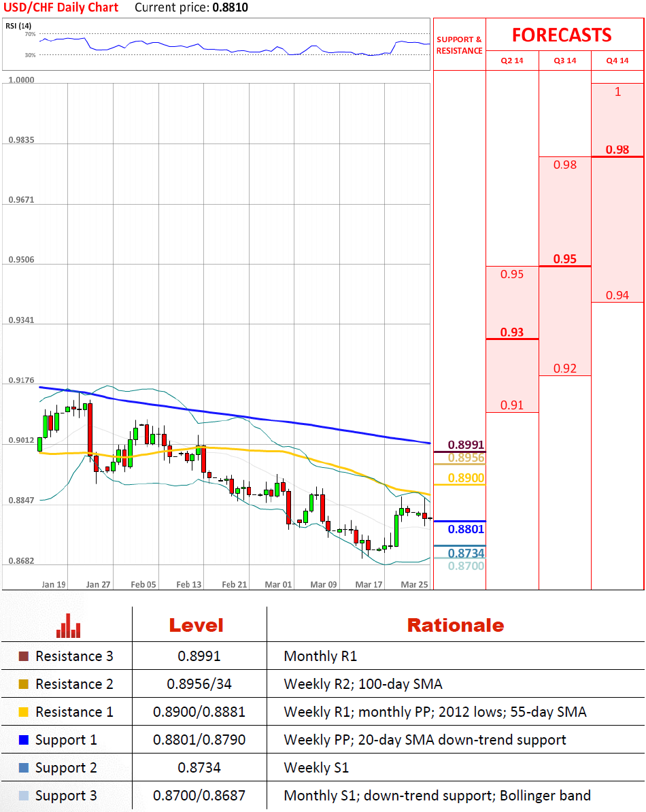Click the FORECASTS header
Viewport: 646px width, 812px height.
click(x=562, y=35)
